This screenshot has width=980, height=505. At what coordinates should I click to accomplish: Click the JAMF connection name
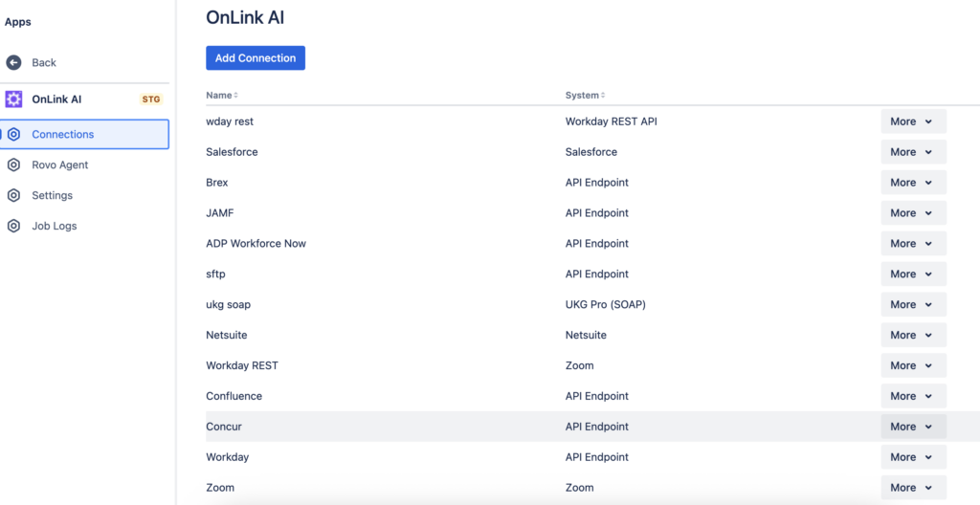(x=220, y=213)
